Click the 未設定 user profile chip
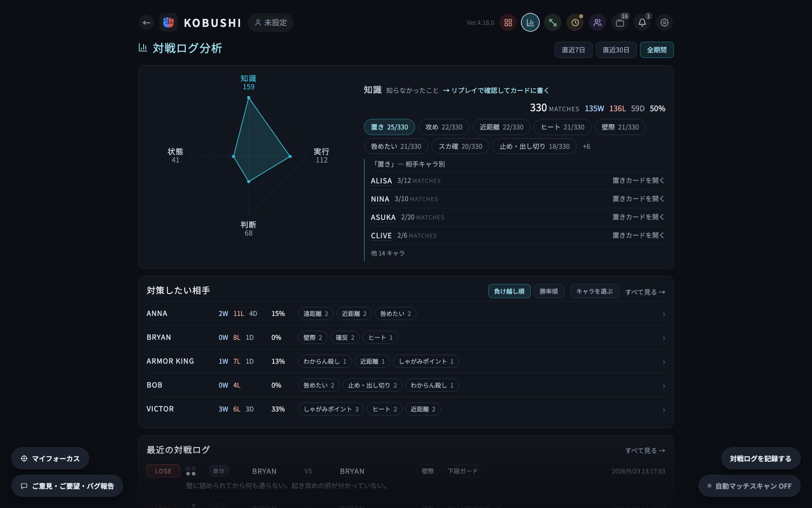The image size is (812, 508). [x=270, y=22]
